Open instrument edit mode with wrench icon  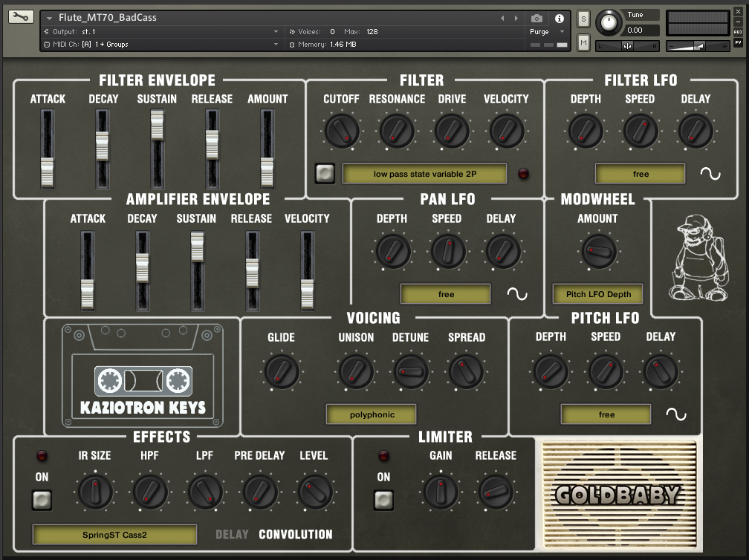coord(21,16)
